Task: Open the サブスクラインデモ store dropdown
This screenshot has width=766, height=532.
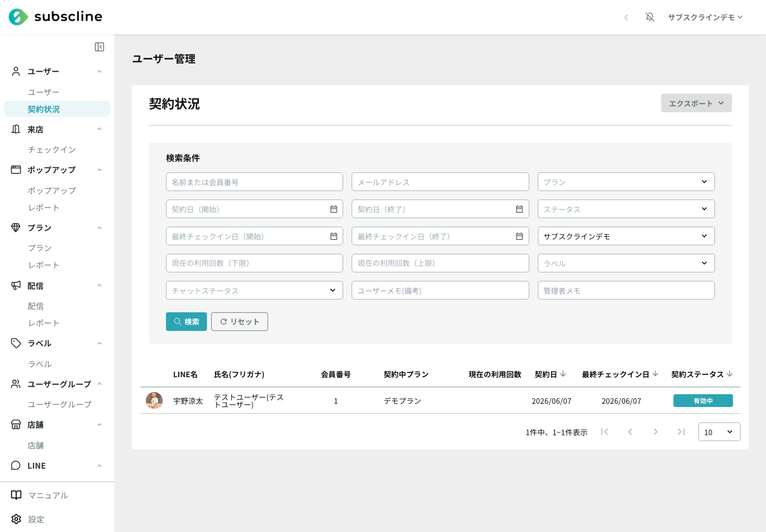Action: pyautogui.click(x=626, y=236)
